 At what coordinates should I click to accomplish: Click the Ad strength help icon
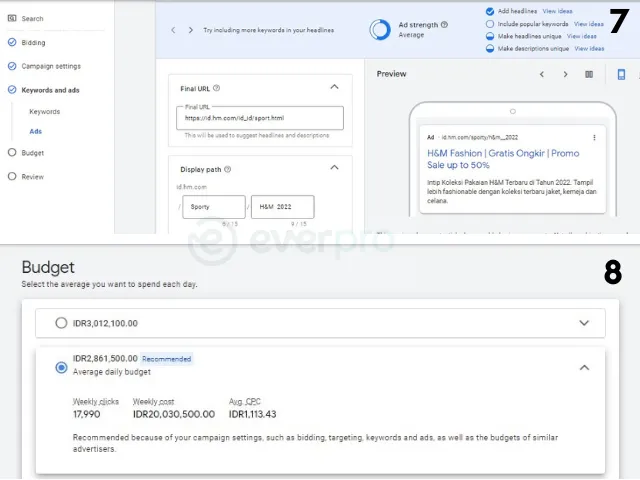tap(444, 24)
